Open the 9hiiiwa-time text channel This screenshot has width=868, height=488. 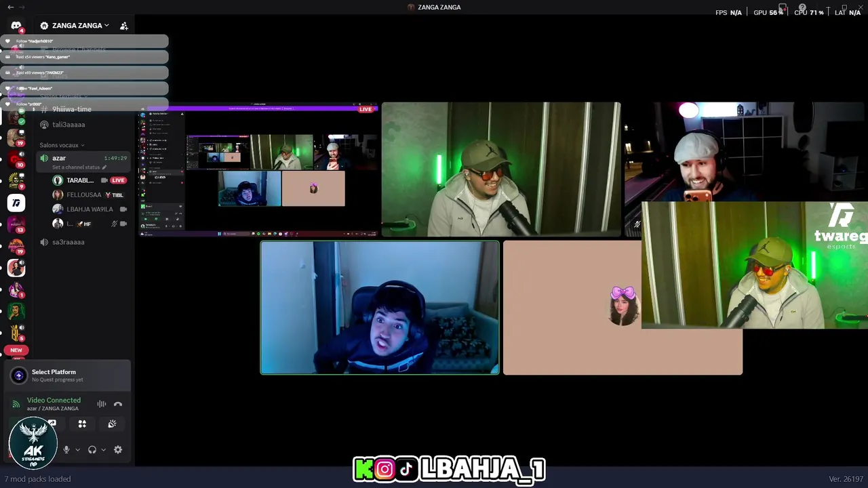pos(72,109)
